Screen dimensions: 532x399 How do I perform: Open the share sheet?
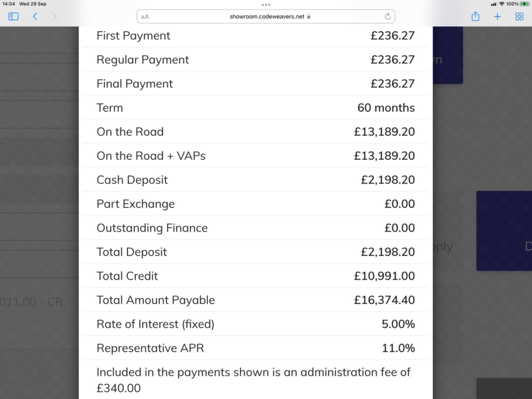coord(475,16)
